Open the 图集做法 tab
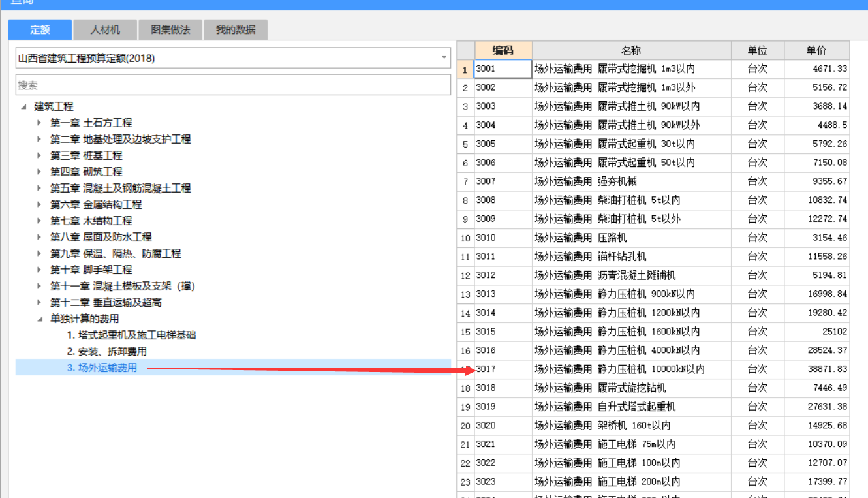The image size is (868, 498). coord(170,29)
